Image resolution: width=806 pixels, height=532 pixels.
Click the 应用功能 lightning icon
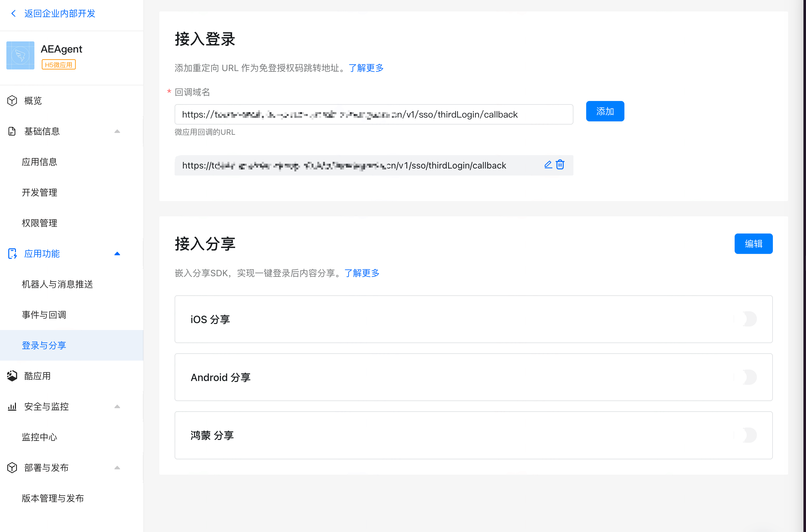(x=12, y=254)
